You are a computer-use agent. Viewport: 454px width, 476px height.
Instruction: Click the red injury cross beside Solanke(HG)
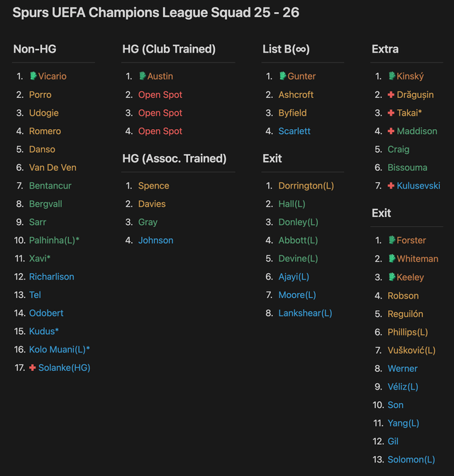(x=33, y=367)
